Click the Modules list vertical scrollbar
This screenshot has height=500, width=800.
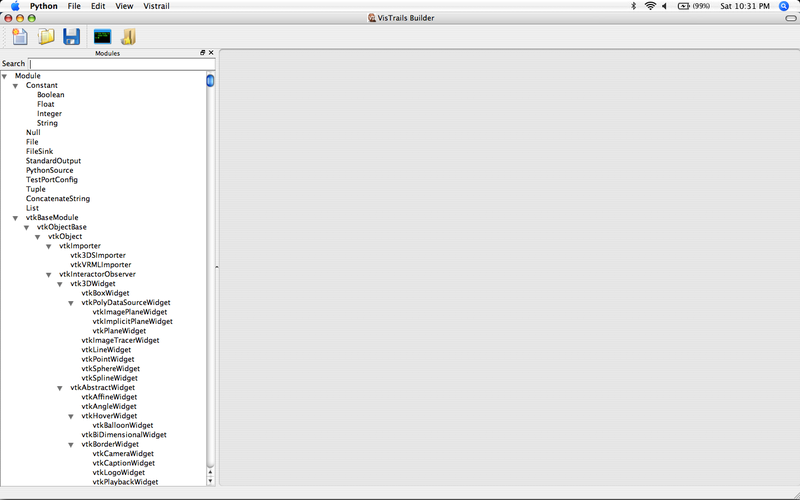pyautogui.click(x=210, y=270)
